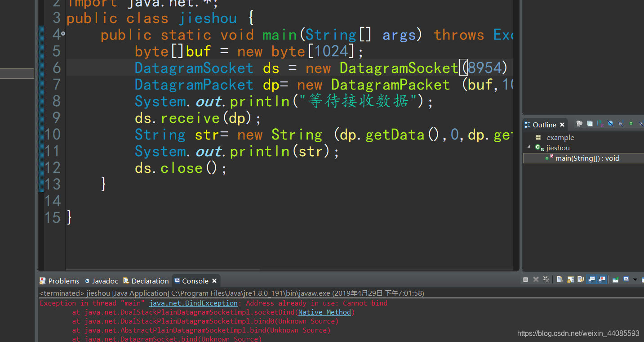Click the DualStackPlainDatagramSocketImpl.bind0 stack trace line
644x342 pixels.
coord(205,321)
